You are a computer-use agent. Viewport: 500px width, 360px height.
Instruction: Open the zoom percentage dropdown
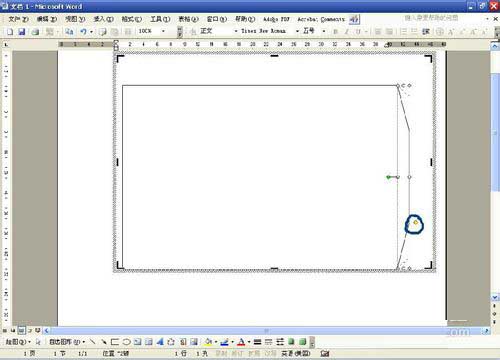click(x=163, y=31)
